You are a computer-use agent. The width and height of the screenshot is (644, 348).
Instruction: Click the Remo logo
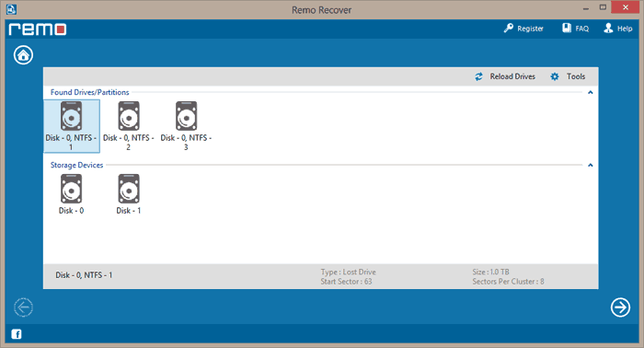click(38, 29)
